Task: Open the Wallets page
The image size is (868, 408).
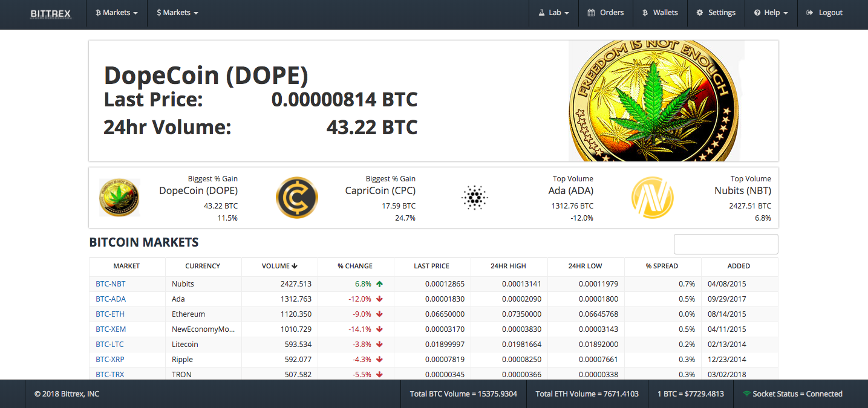Action: pos(660,13)
